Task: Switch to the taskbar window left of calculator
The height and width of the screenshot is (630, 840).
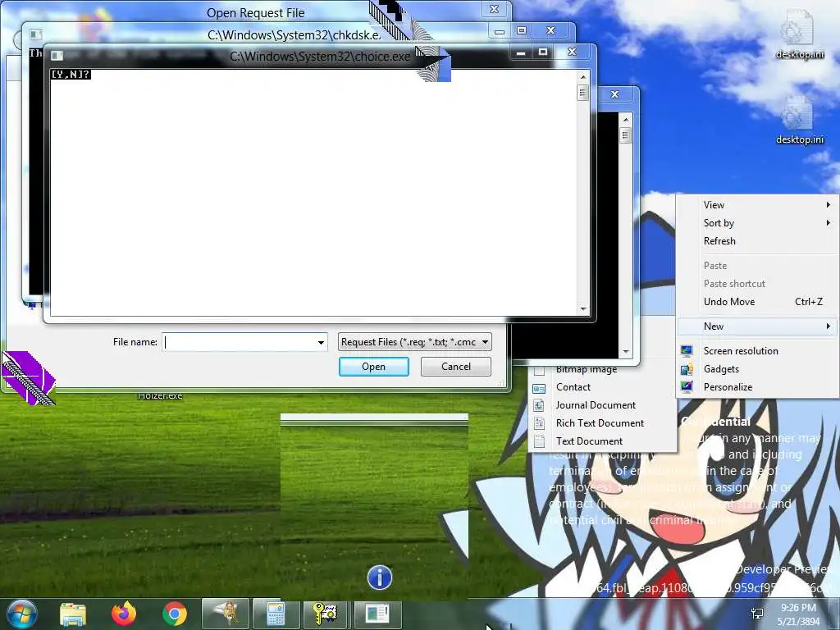Action: click(226, 614)
